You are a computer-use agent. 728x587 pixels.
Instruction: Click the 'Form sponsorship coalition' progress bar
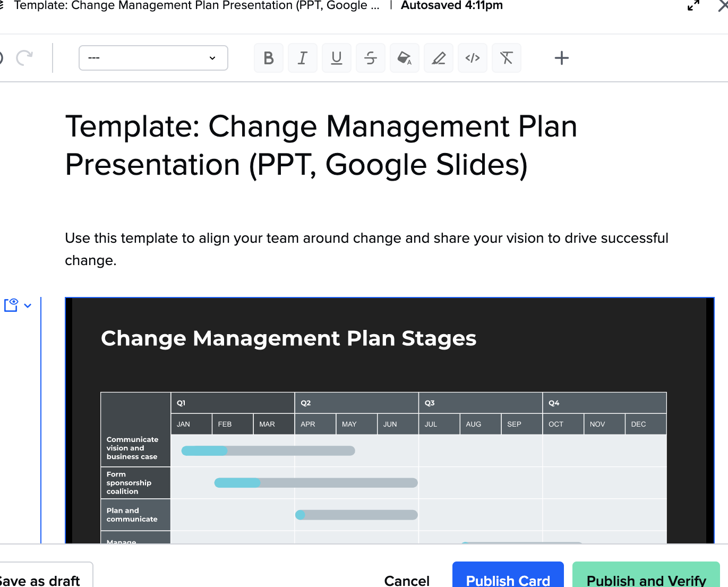(x=316, y=482)
